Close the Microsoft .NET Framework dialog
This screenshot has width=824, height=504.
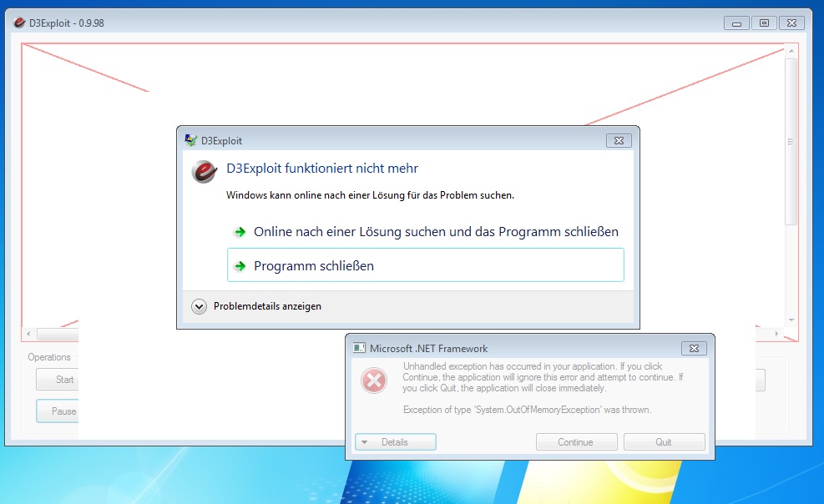click(694, 348)
